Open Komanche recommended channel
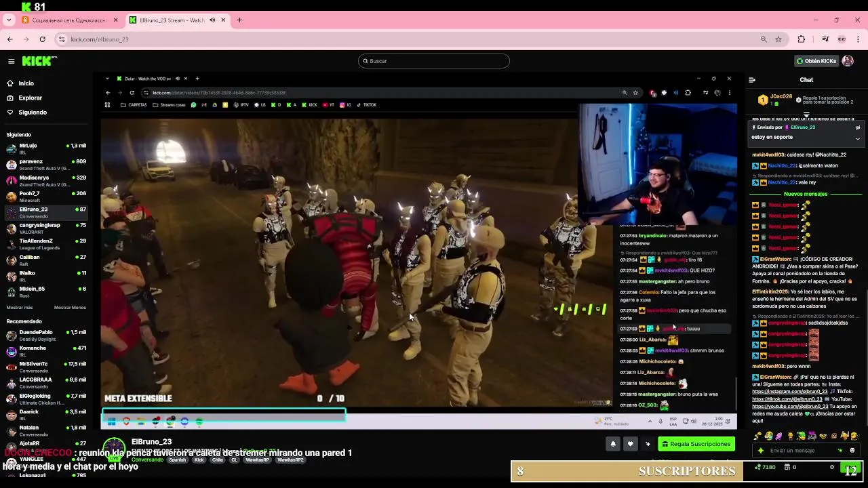The height and width of the screenshot is (488, 868). (46, 351)
